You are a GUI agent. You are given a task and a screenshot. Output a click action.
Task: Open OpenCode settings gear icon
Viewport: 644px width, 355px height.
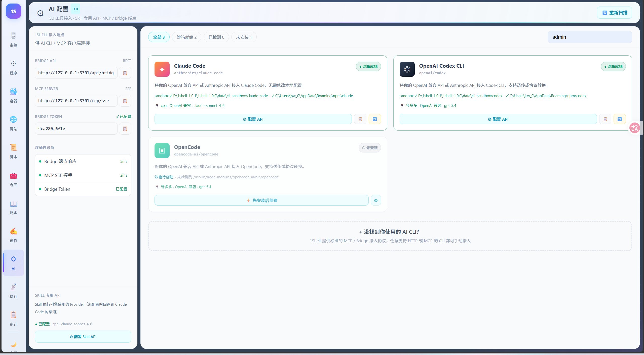[375, 201]
